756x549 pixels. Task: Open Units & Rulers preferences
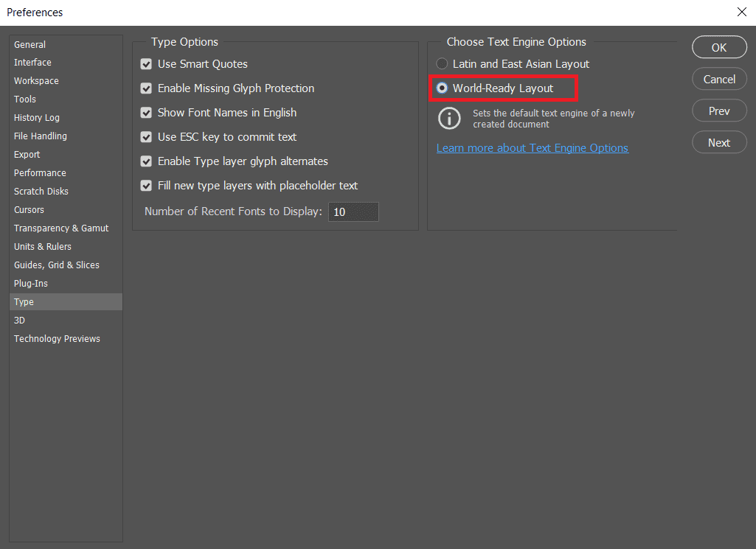tap(66, 247)
